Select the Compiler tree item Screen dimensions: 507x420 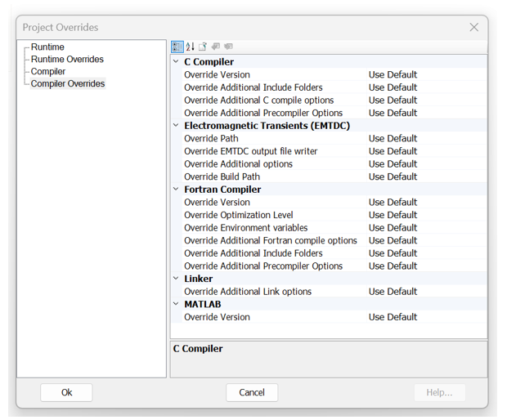pyautogui.click(x=48, y=72)
